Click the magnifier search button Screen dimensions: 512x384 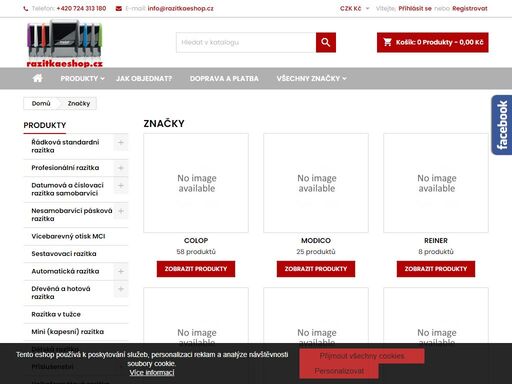coord(326,42)
